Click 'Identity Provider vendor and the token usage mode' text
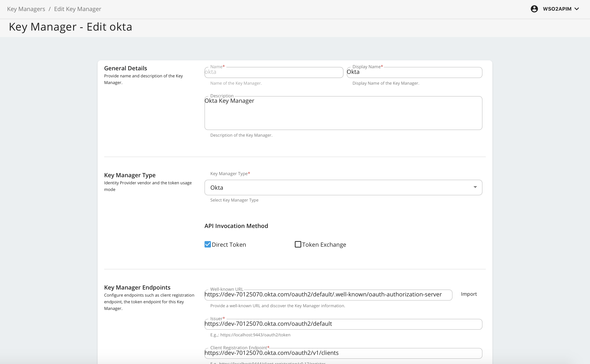This screenshot has height=364, width=590. pos(148,186)
